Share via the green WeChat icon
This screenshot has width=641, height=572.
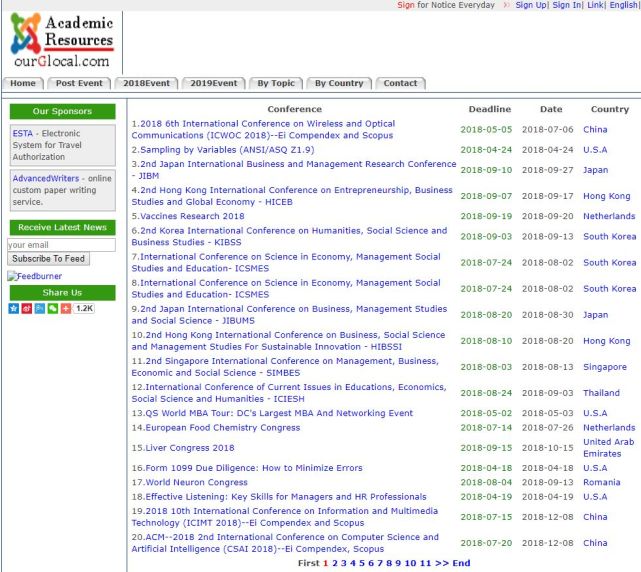[x=53, y=308]
